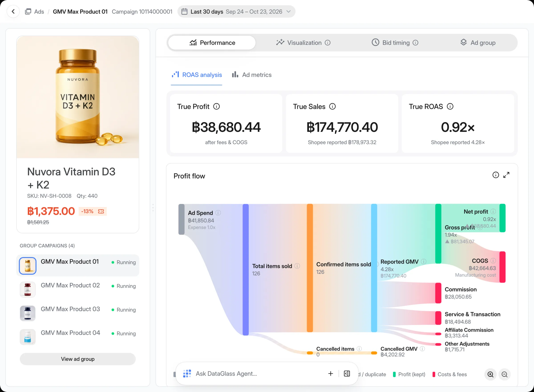Click the Commission node in Profit flow

[438, 293]
